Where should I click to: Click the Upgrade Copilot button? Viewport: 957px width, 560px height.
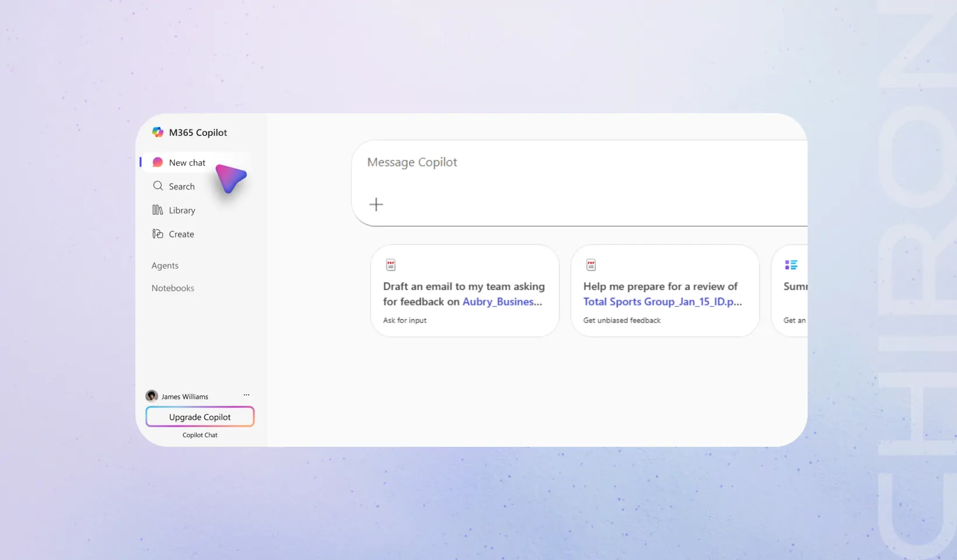pyautogui.click(x=200, y=417)
